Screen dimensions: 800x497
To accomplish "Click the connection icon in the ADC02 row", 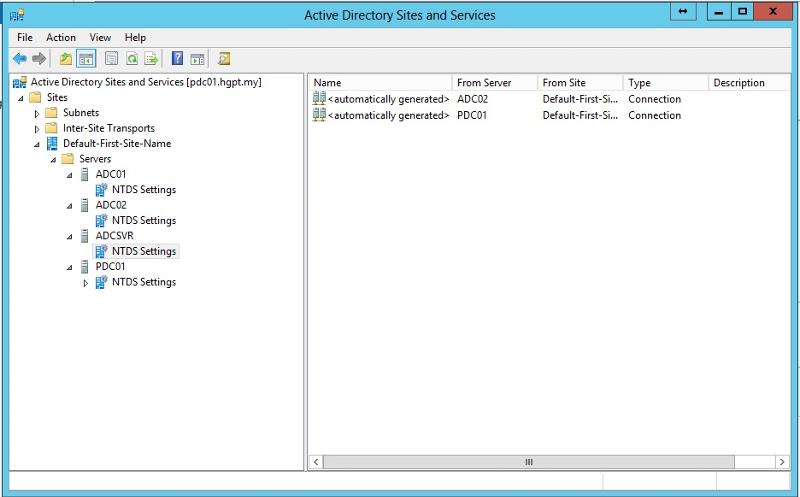I will [319, 98].
